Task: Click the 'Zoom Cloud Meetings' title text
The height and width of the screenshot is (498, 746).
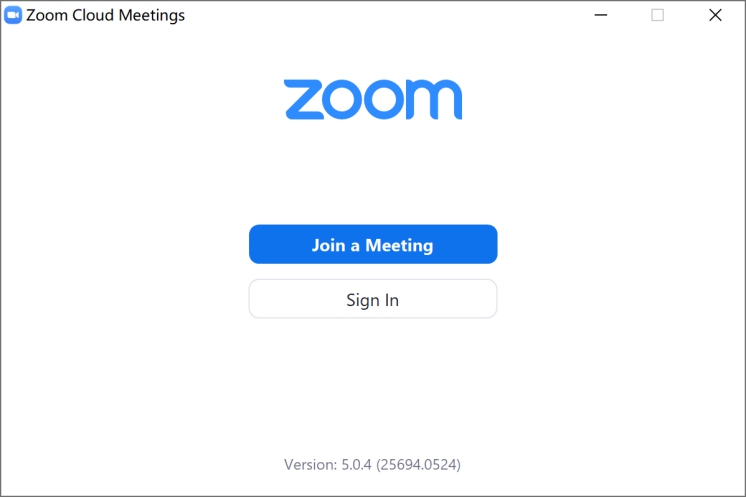Action: [105, 15]
